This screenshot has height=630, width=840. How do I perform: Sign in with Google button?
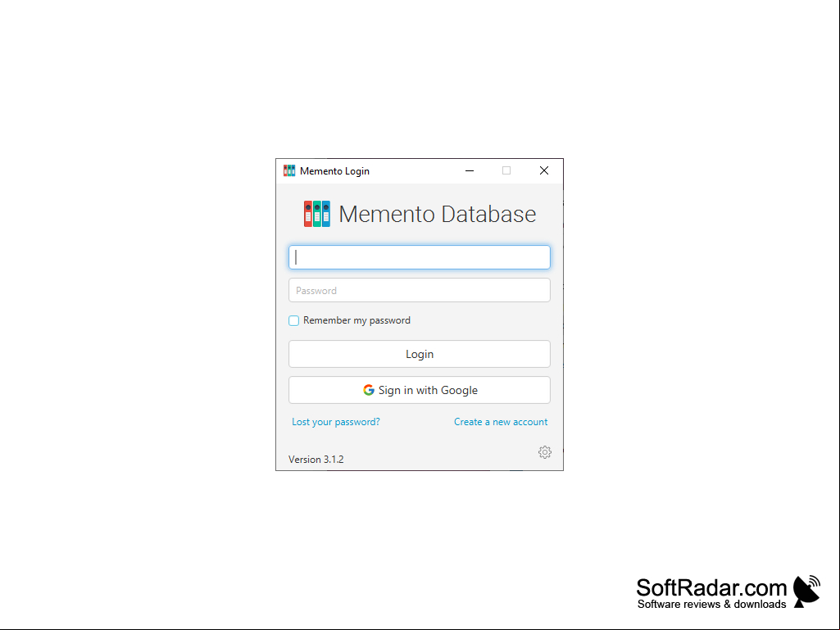(x=420, y=390)
